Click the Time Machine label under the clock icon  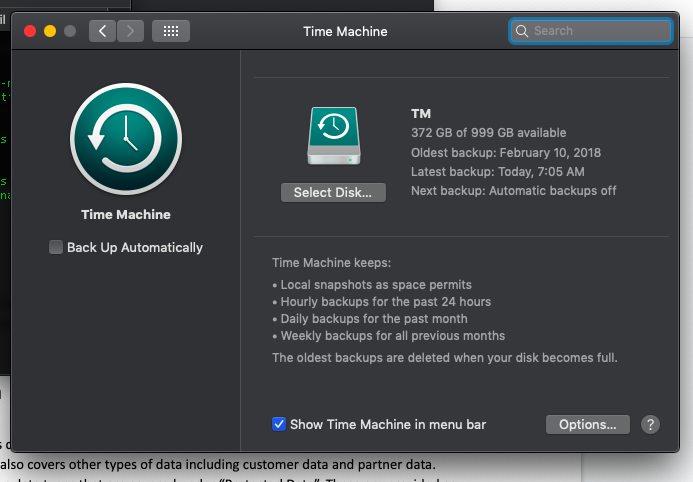(126, 215)
